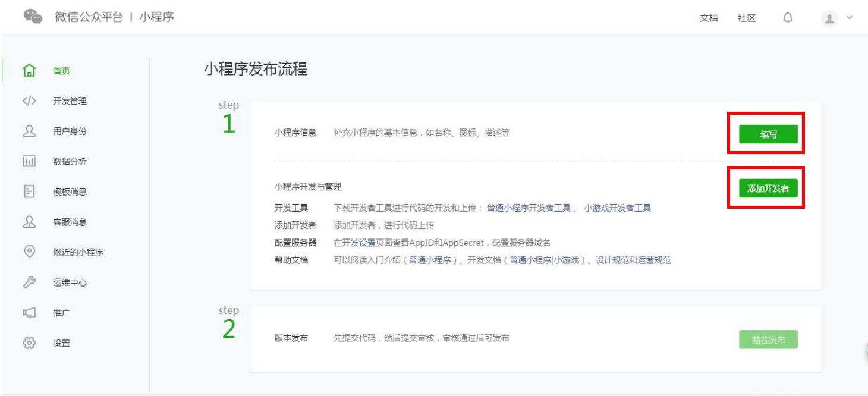Click the bar chart icon for 数据分析

point(29,161)
